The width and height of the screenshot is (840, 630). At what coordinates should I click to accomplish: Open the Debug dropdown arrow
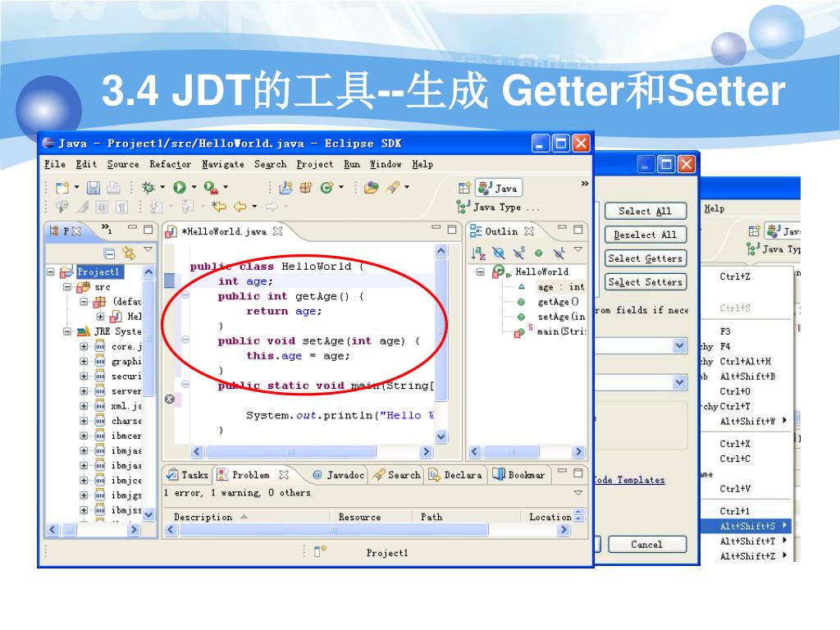click(162, 188)
